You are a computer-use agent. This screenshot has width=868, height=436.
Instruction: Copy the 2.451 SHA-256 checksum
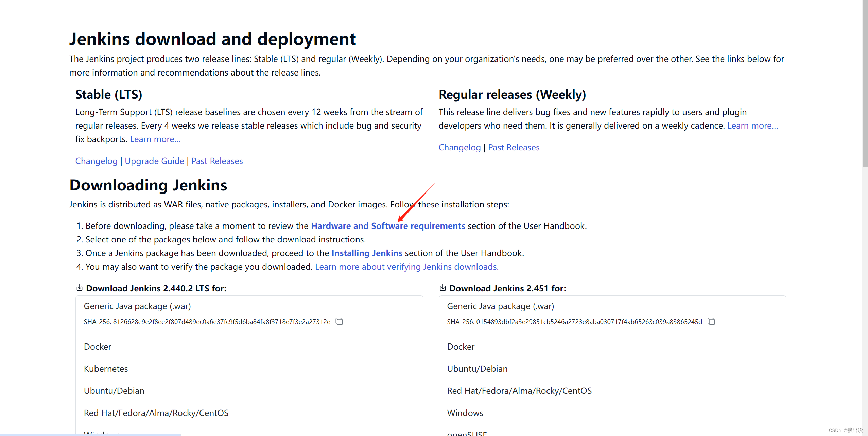[x=711, y=321]
